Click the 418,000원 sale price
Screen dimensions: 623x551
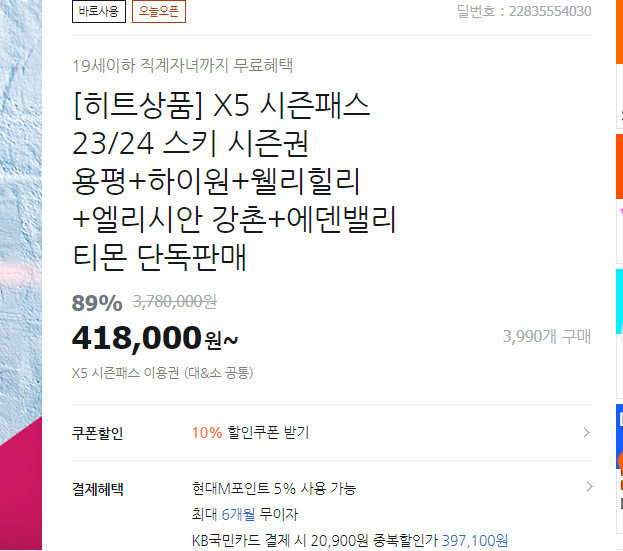(155, 338)
